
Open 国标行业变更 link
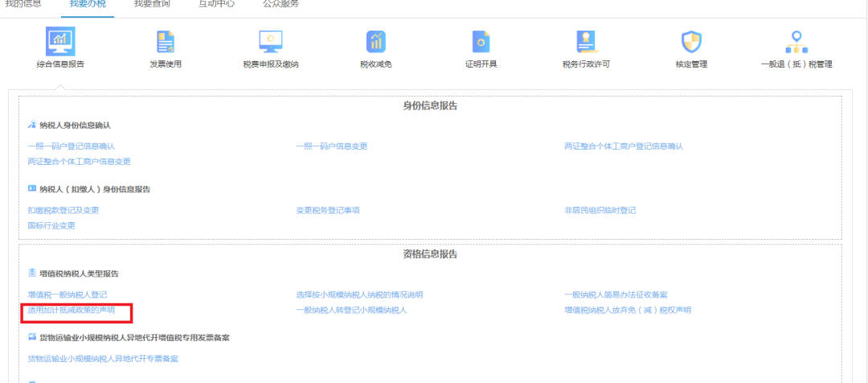51,225
